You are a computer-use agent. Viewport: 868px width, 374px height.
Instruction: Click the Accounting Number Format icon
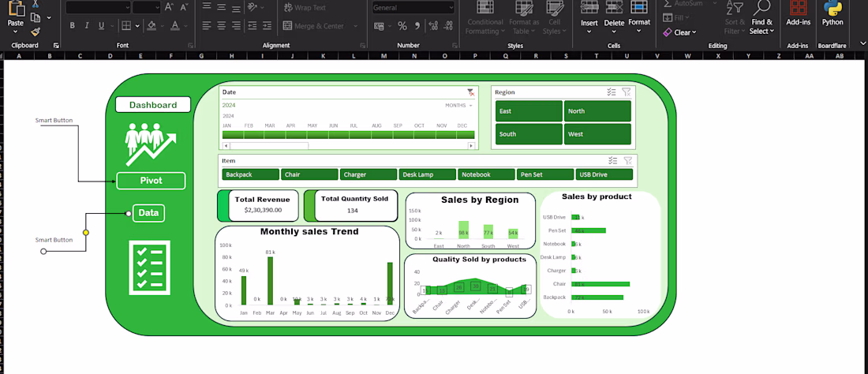[x=380, y=26]
